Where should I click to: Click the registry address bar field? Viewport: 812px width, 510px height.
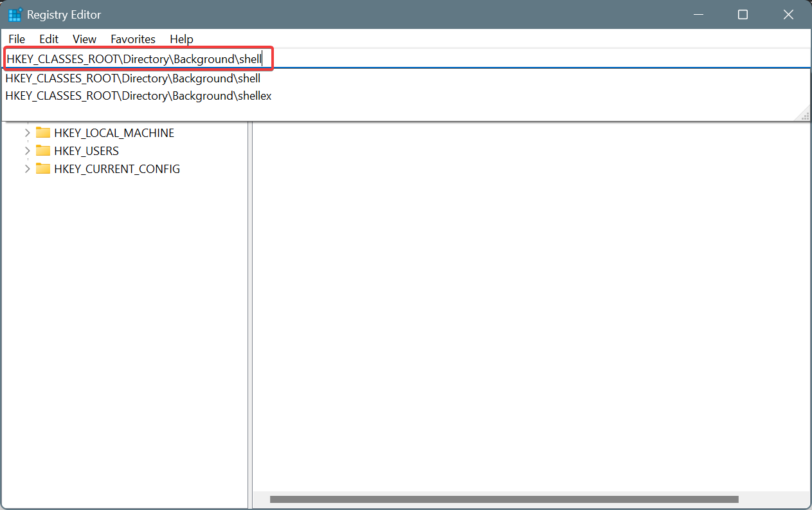tap(406, 59)
